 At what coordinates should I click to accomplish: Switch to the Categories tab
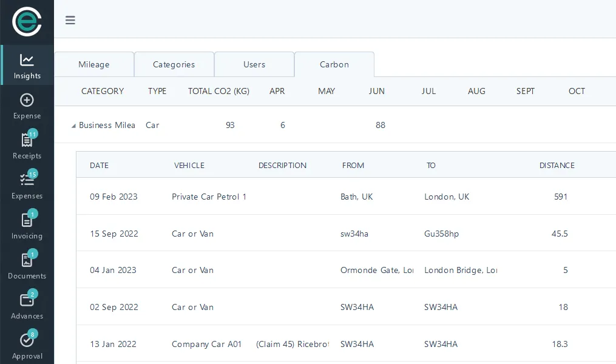[174, 64]
